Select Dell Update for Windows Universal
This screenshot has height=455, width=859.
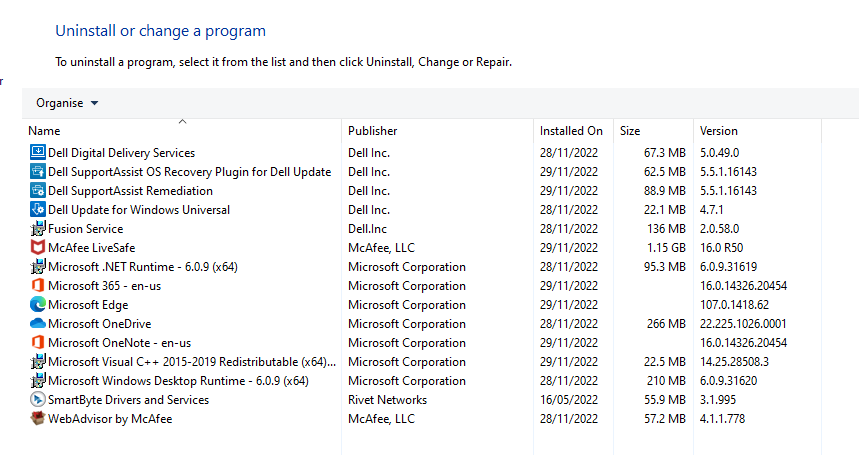tap(139, 210)
